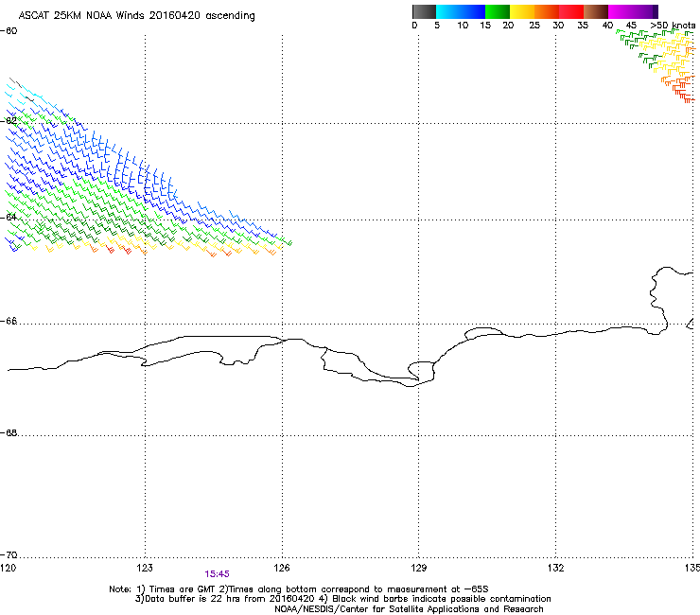The image size is (700, 615).
Task: Click the NOAA/NESDIS Center for Satellite Applications credit
Action: pyautogui.click(x=409, y=609)
